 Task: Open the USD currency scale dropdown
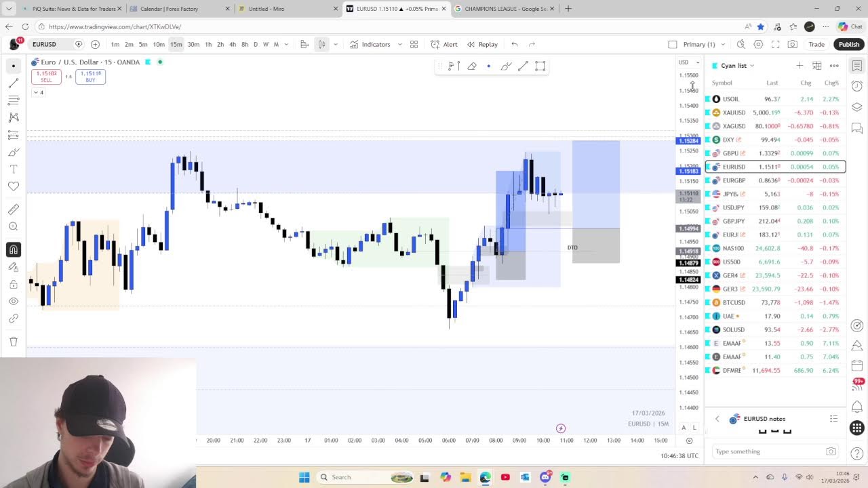point(689,62)
